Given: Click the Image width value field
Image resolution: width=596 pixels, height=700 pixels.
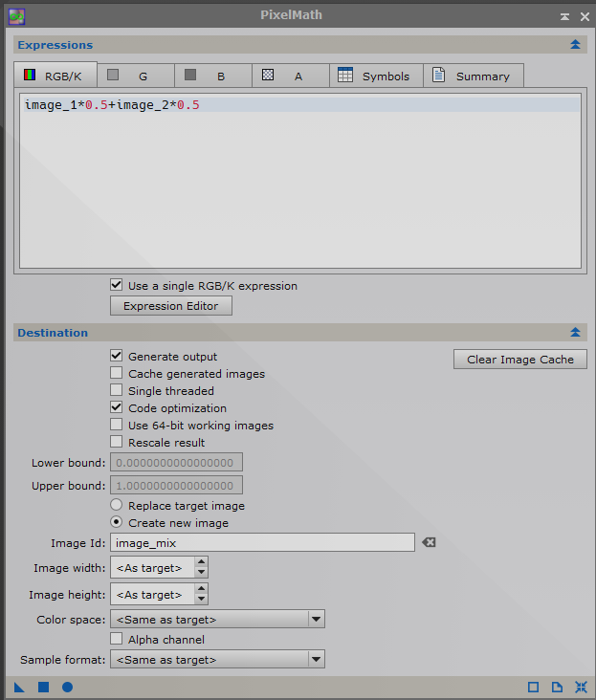Looking at the screenshot, I should (x=152, y=567).
